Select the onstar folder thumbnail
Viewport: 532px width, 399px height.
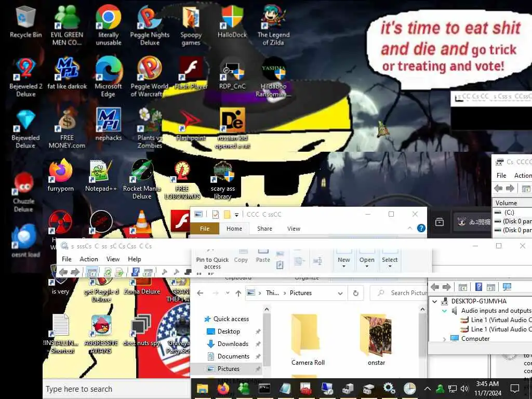[x=376, y=340]
